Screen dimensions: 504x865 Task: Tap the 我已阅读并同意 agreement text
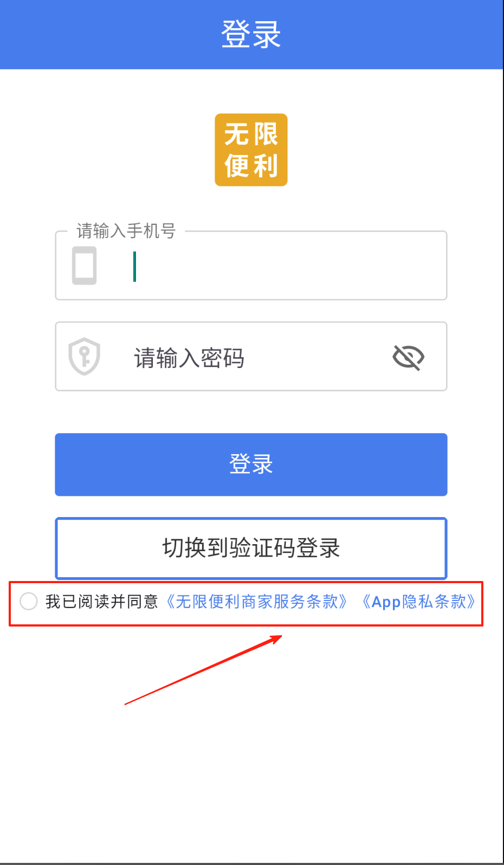[x=101, y=602]
